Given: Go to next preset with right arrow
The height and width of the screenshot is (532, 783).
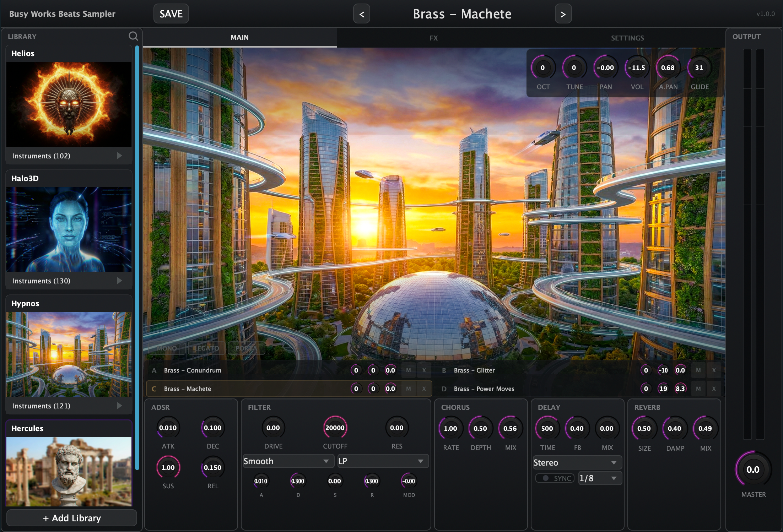Looking at the screenshot, I should pyautogui.click(x=563, y=14).
